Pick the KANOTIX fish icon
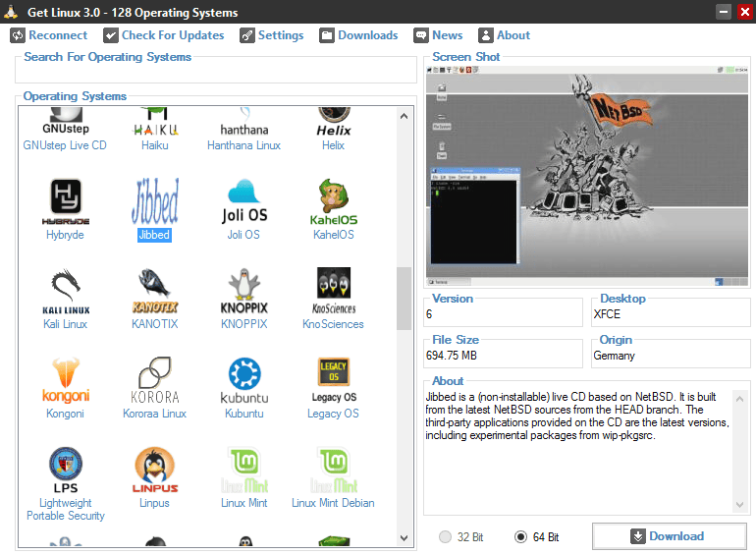The width and height of the screenshot is (756, 555). pyautogui.click(x=155, y=291)
